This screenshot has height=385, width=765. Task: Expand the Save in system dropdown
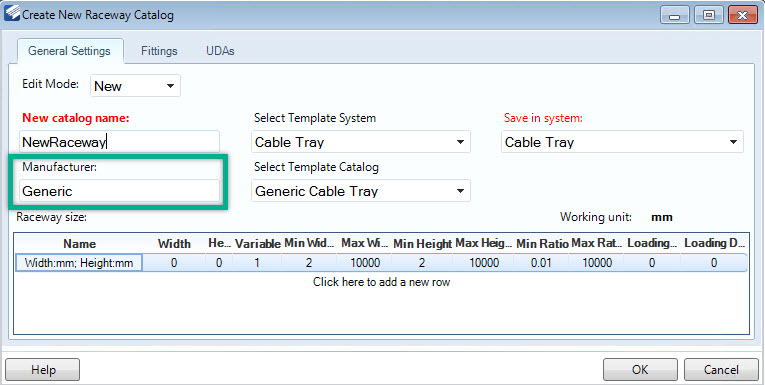point(622,142)
